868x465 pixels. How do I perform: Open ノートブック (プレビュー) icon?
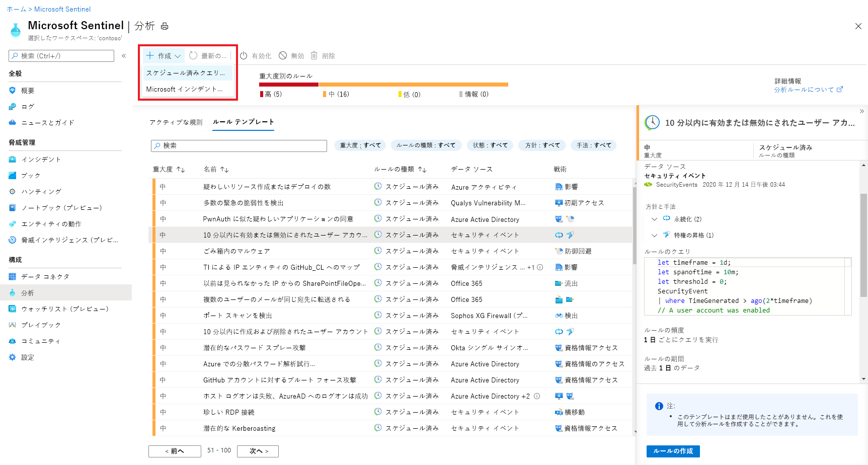[x=13, y=208]
